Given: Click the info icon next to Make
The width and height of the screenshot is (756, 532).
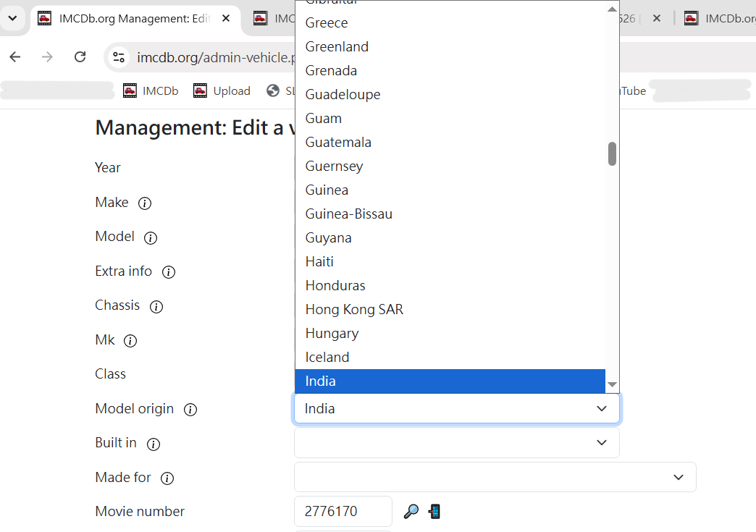Looking at the screenshot, I should click(x=145, y=203).
